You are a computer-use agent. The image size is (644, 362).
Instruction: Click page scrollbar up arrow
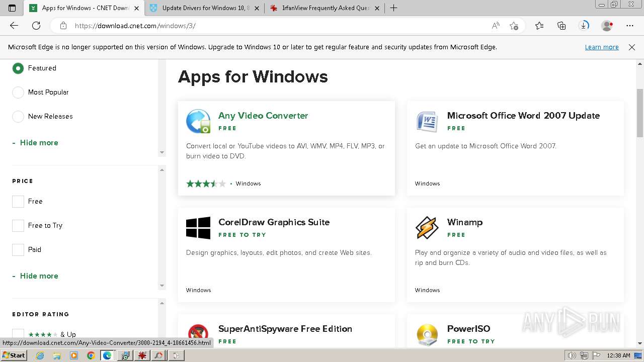tap(640, 64)
